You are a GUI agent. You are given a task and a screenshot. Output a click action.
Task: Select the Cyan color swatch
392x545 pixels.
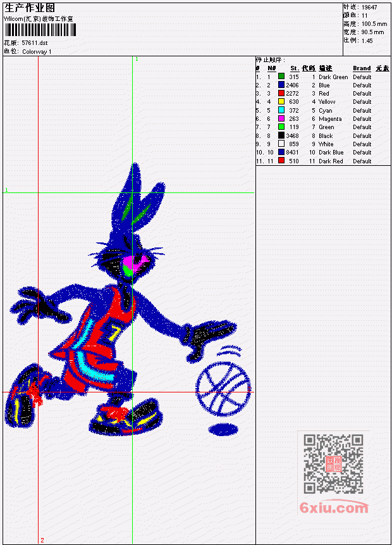point(281,110)
